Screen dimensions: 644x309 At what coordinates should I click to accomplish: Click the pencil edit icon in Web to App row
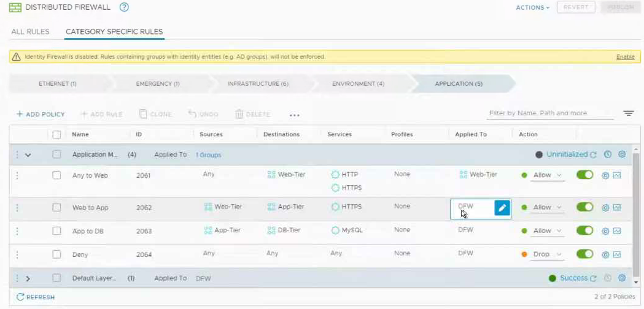(502, 208)
